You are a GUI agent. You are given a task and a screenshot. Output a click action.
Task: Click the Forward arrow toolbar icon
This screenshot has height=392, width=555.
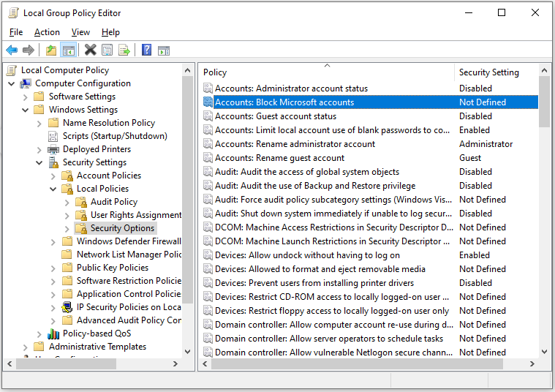[29, 50]
